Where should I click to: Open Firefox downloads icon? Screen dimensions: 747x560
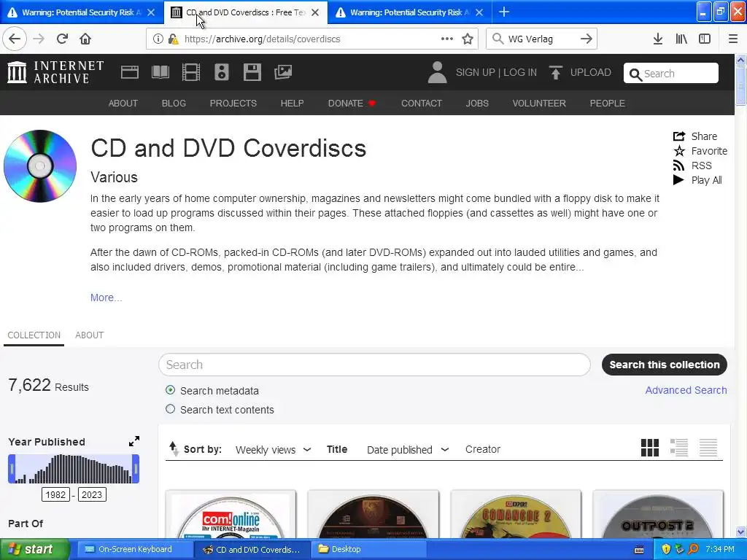click(x=658, y=39)
